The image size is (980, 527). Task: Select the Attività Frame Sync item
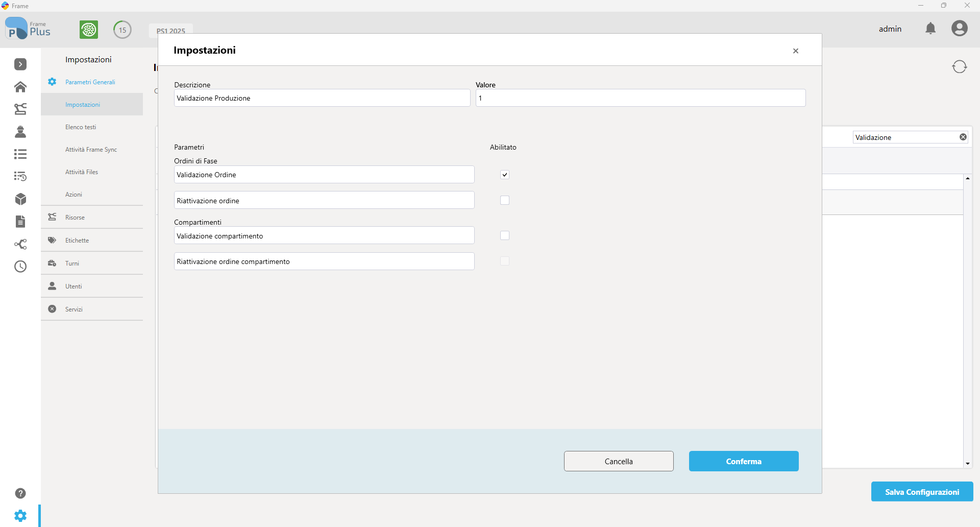tap(91, 150)
